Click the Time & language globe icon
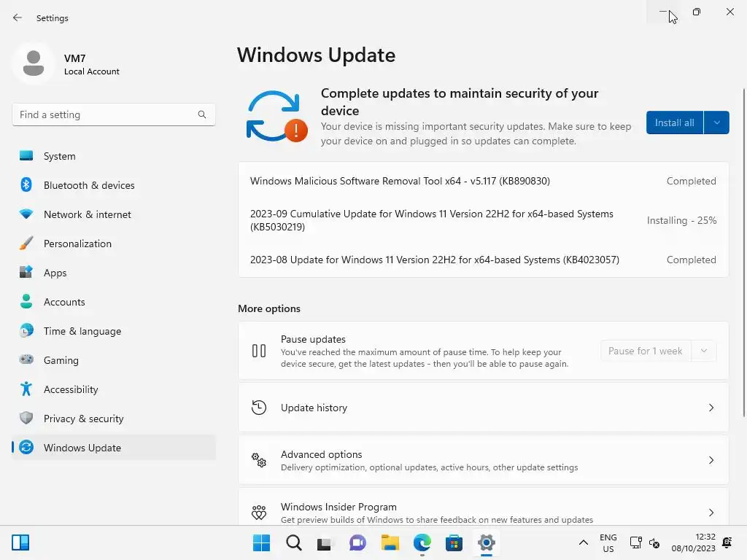This screenshot has height=560, width=747. [26, 330]
